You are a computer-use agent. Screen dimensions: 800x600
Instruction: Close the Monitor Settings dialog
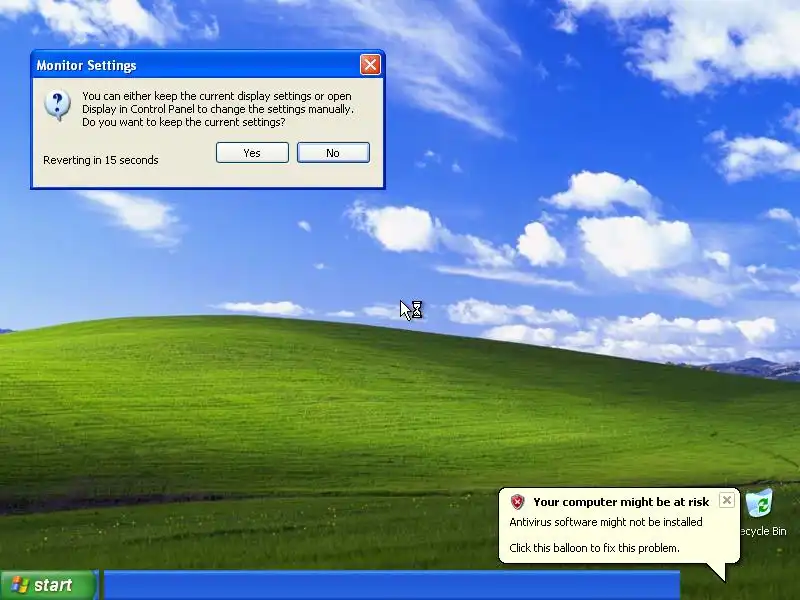[370, 65]
